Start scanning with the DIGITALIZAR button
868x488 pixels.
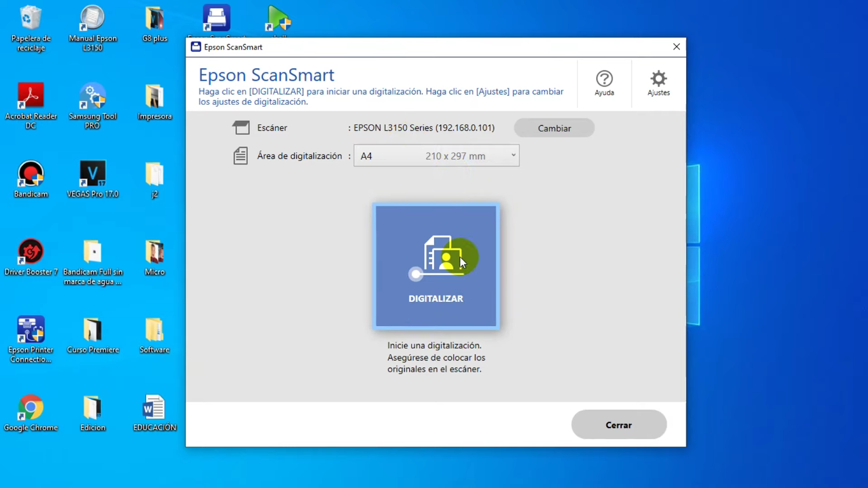(x=436, y=266)
